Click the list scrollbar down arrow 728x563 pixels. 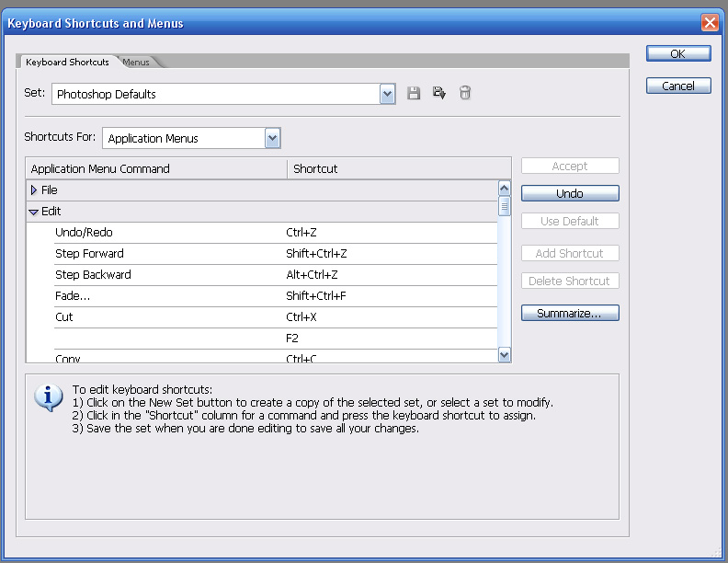pos(505,355)
